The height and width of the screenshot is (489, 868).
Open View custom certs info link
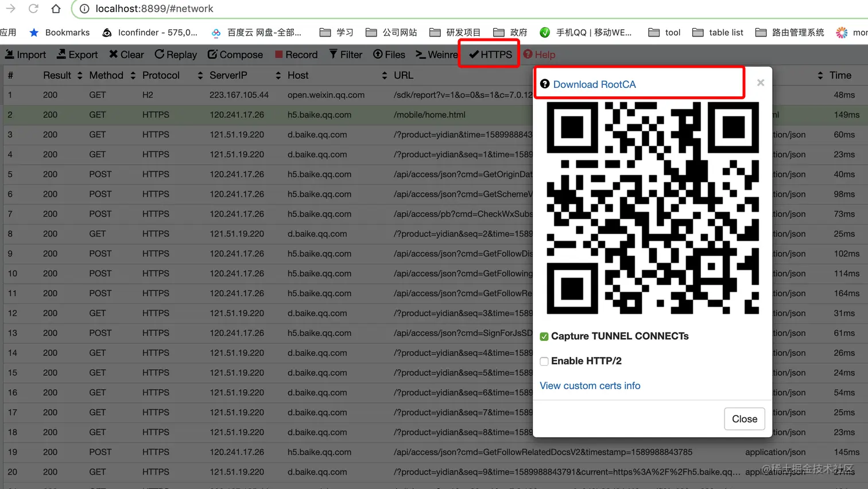click(x=590, y=386)
